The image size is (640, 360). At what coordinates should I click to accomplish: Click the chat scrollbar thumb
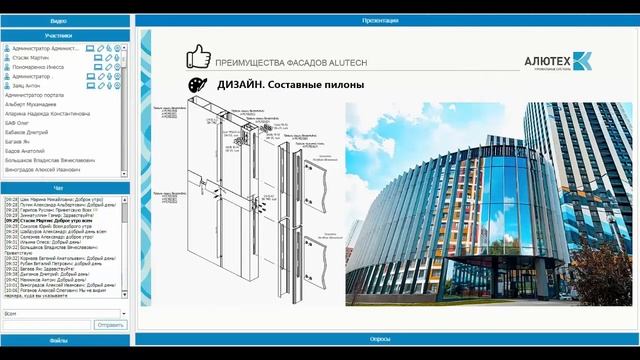coord(124,213)
